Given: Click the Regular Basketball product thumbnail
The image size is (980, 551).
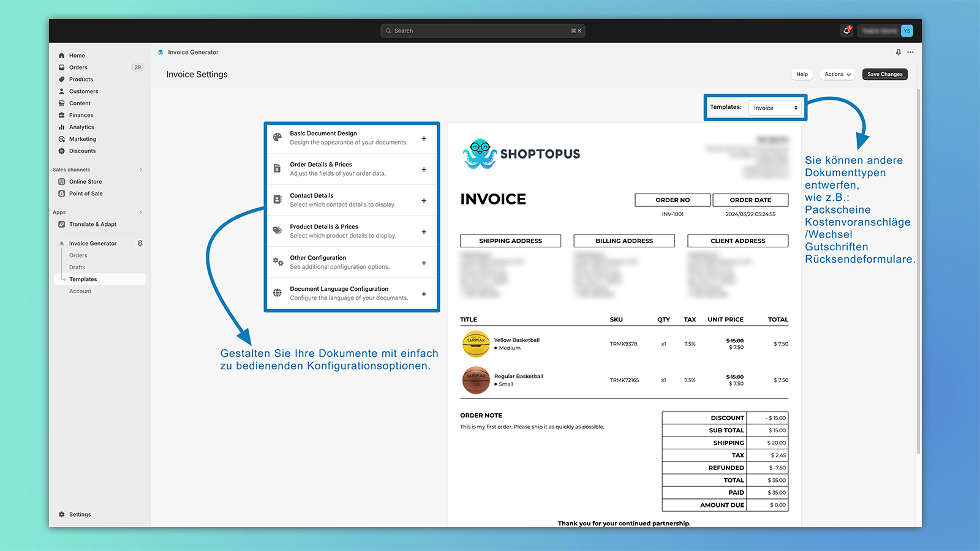Looking at the screenshot, I should (x=476, y=380).
